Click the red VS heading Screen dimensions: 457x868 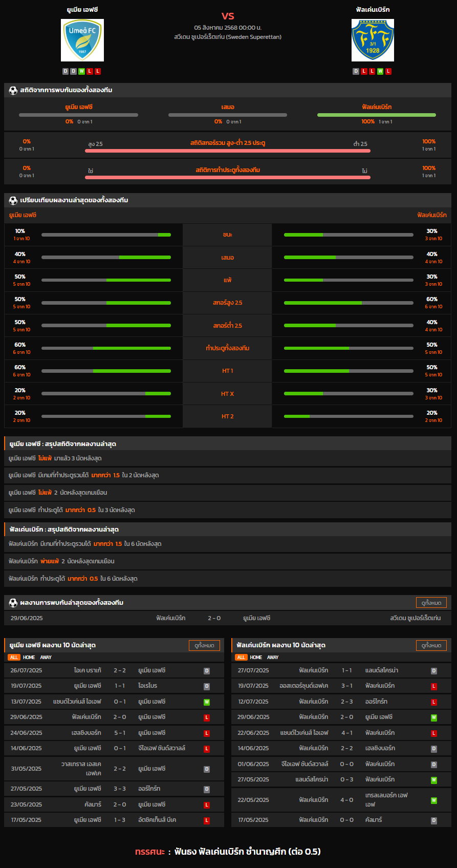(228, 16)
